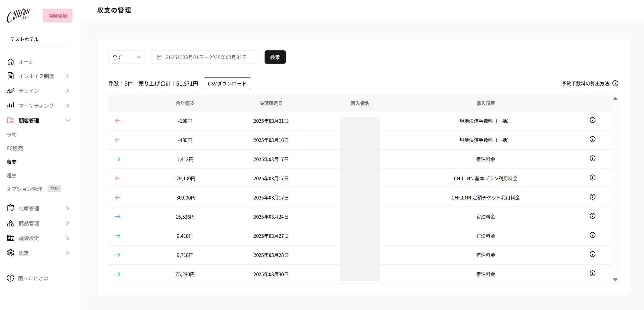Open info icon for CHILLNN 基本プラン利用料金 row

592,178
